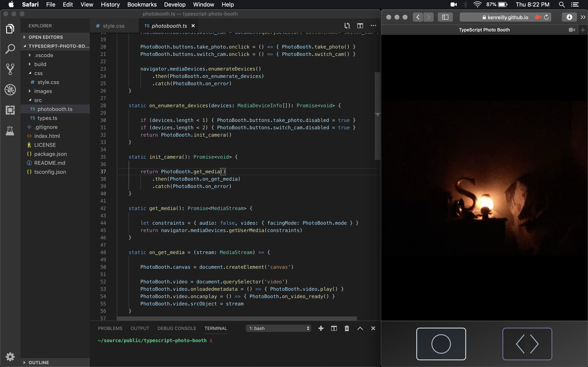Click the code brackets button in the photo booth
Image resolution: width=588 pixels, height=367 pixels.
[x=527, y=344]
